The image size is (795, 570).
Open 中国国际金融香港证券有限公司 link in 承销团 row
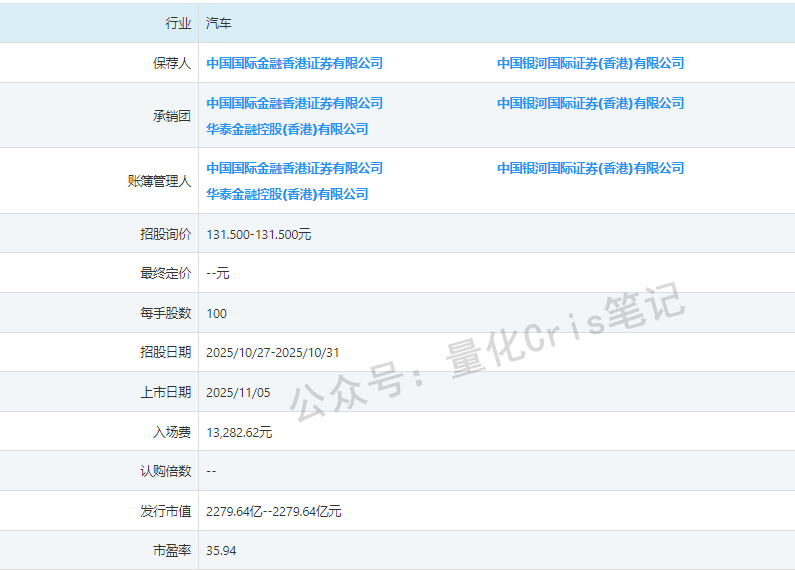(295, 103)
